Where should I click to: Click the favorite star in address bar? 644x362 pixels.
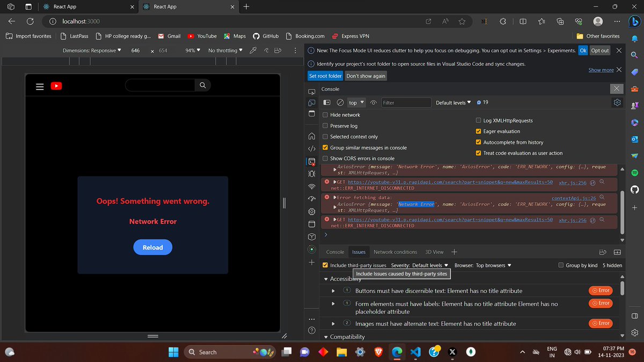(462, 21)
